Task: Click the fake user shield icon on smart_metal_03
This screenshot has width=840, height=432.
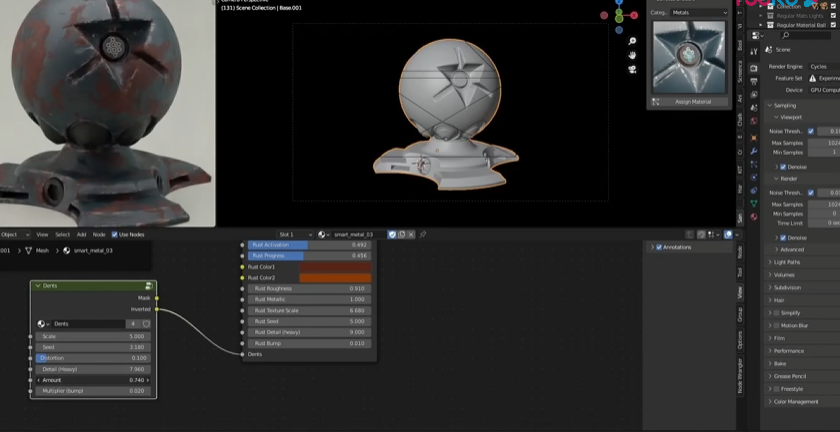Action: [x=391, y=235]
